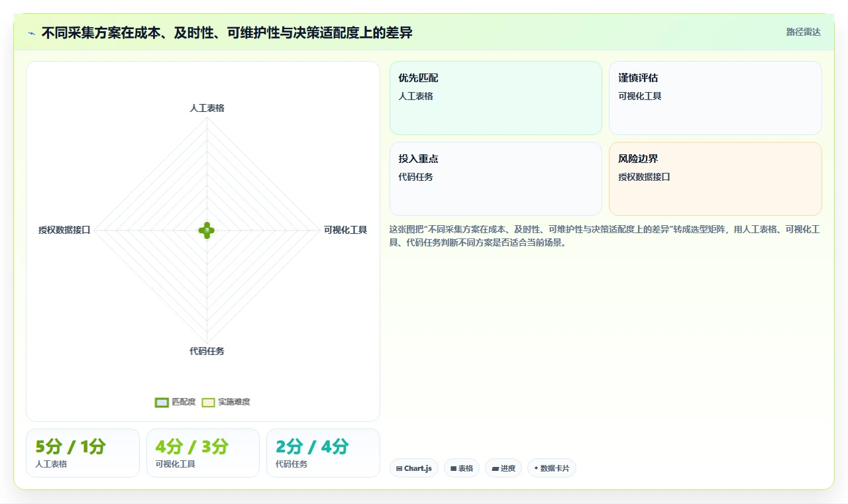Click the 代码任务 radar axis label

click(x=207, y=351)
